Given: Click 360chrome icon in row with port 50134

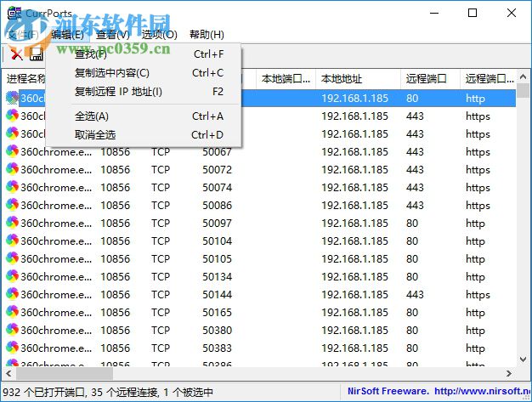Looking at the screenshot, I should click(x=12, y=276).
